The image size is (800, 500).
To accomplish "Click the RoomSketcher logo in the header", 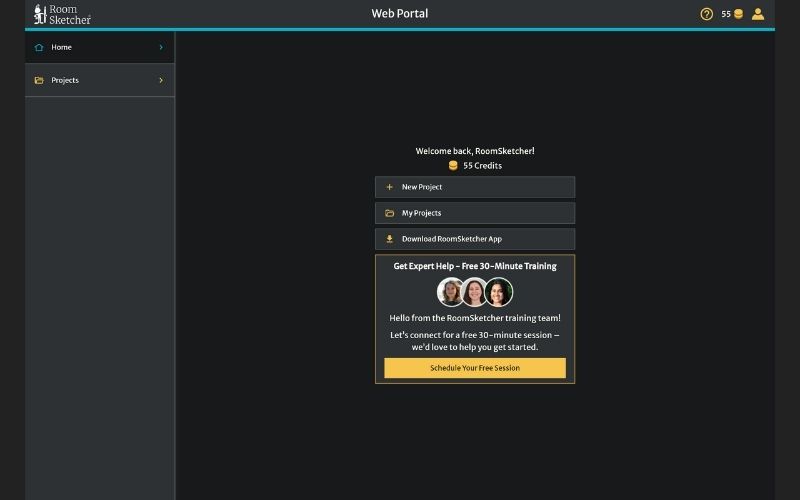I will click(x=62, y=14).
